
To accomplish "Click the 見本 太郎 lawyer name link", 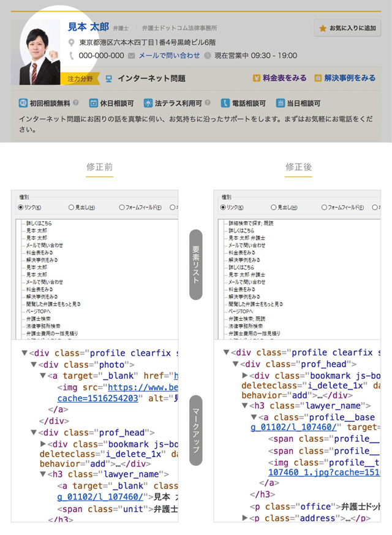I will point(88,28).
